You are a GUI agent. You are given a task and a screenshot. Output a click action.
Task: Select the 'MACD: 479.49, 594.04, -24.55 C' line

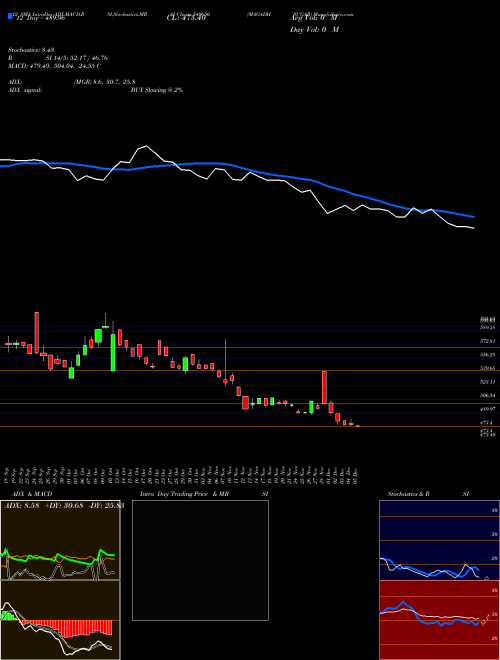pyautogui.click(x=54, y=66)
